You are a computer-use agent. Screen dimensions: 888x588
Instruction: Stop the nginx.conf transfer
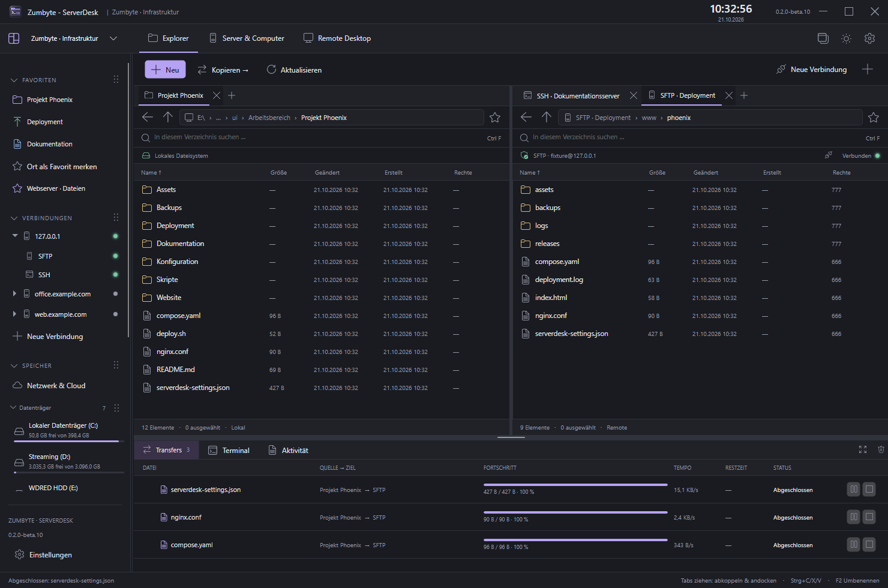click(x=869, y=517)
